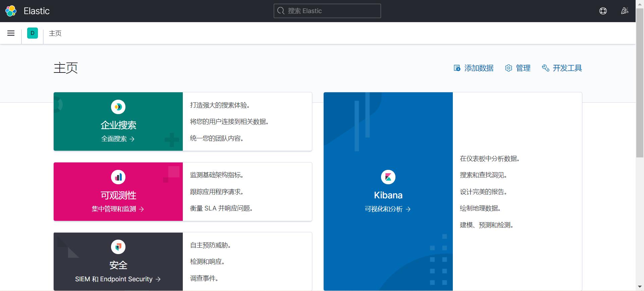Open the 添加数据 link
This screenshot has height=291, width=644.
coord(474,68)
